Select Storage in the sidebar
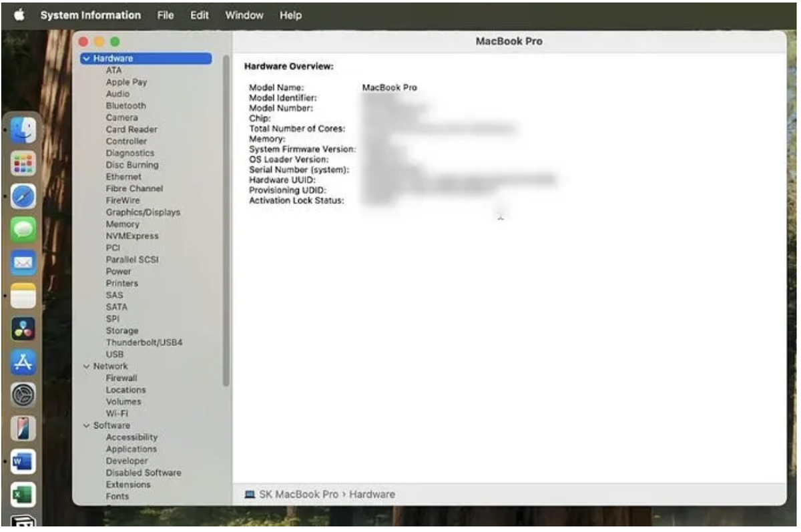This screenshot has width=801, height=532. tap(122, 331)
